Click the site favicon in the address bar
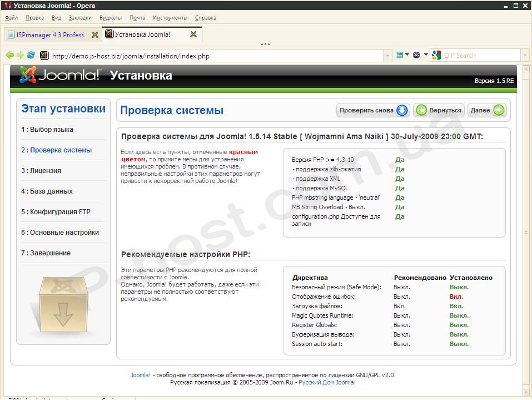 click(x=44, y=55)
